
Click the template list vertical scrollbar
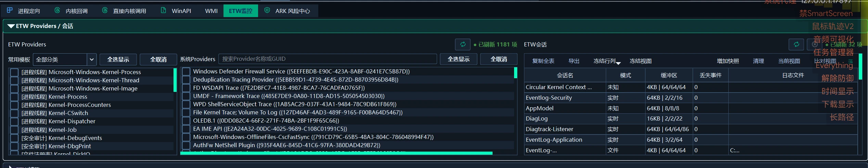(175, 81)
